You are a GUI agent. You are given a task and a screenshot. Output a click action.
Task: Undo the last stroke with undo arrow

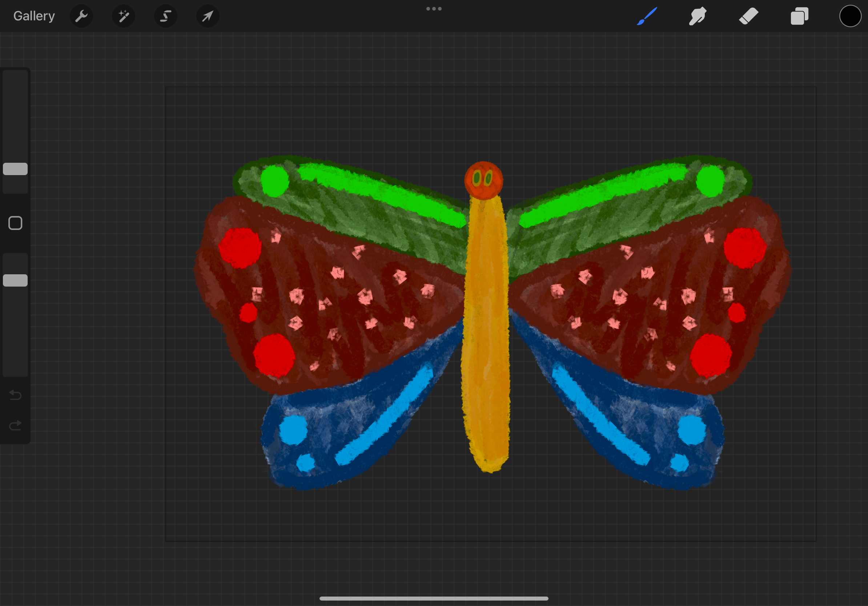point(16,395)
